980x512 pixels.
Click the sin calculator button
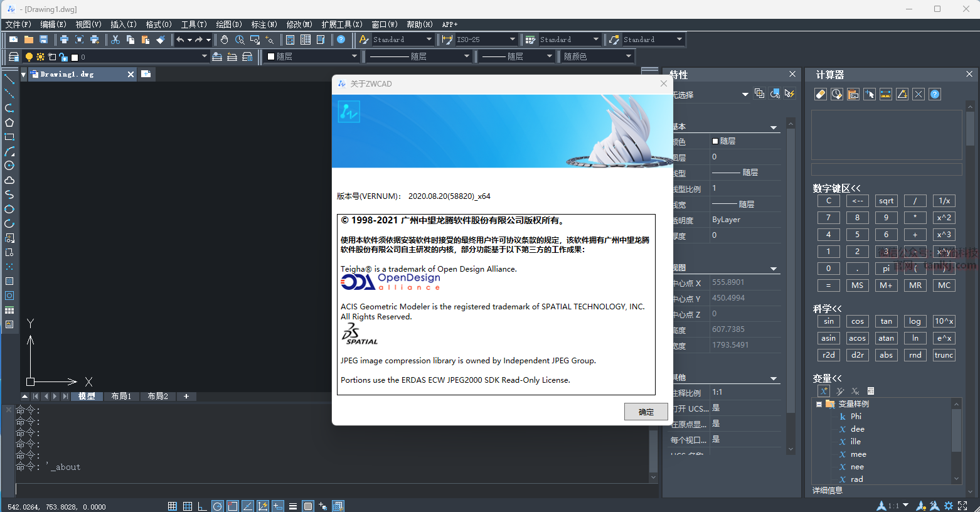[x=829, y=321]
